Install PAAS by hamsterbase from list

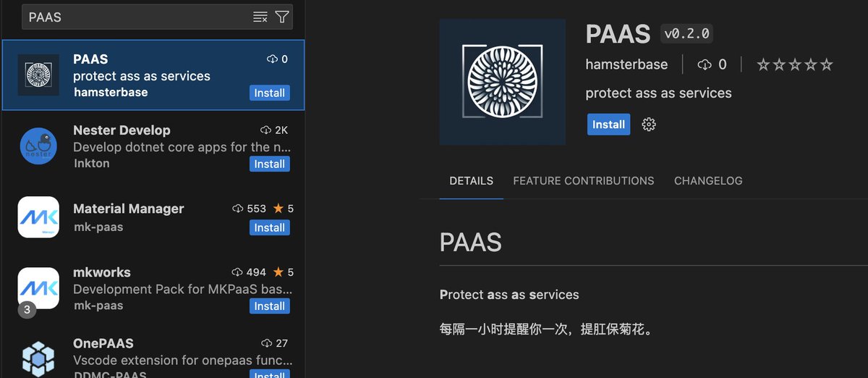270,93
